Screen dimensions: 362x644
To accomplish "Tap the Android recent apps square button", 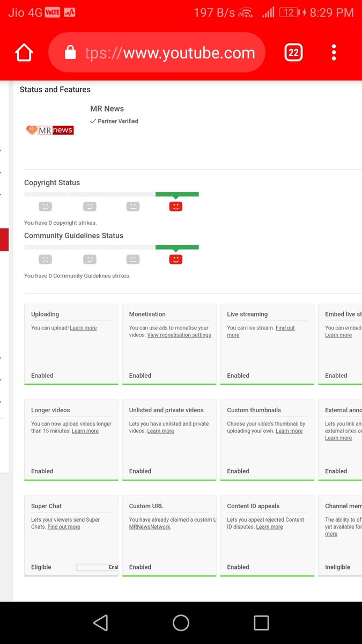I will pyautogui.click(x=261, y=623).
